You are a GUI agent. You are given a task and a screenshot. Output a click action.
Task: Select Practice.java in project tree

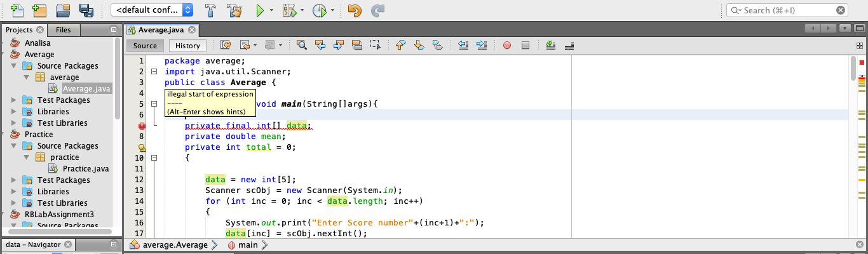click(x=86, y=168)
